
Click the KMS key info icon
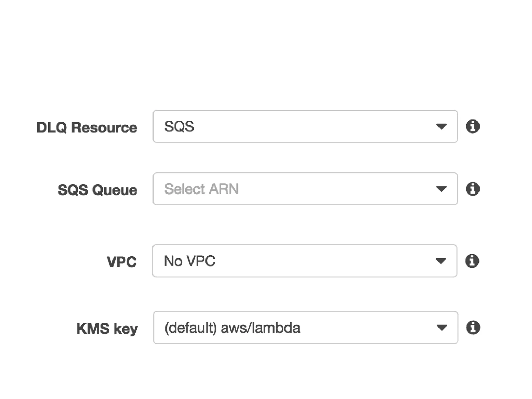pos(473,327)
